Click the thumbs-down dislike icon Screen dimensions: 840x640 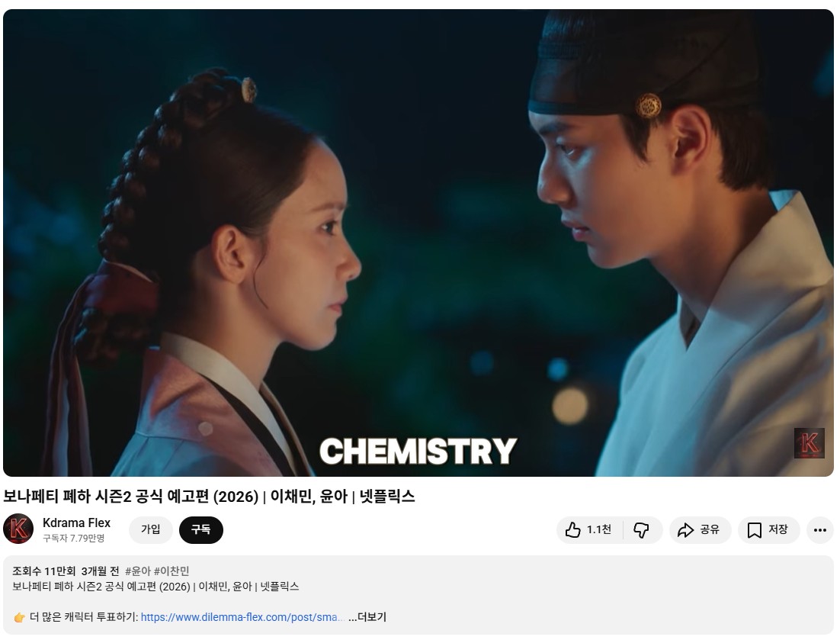(641, 530)
